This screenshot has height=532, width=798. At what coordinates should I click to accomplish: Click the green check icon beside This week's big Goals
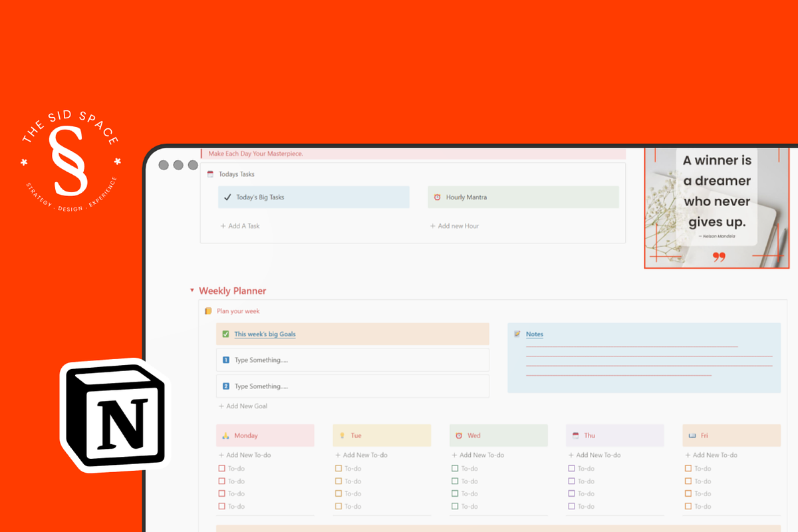225,334
